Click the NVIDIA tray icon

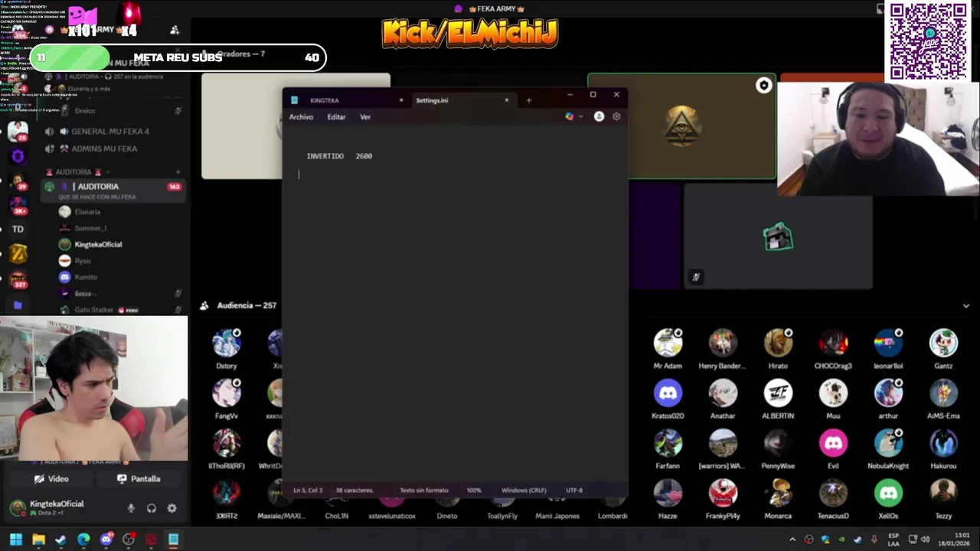click(841, 540)
